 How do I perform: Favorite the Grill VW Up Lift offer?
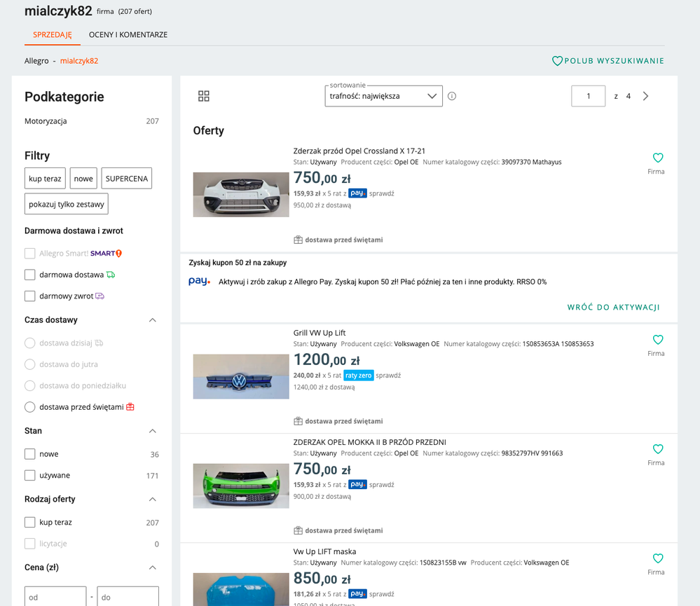point(657,340)
